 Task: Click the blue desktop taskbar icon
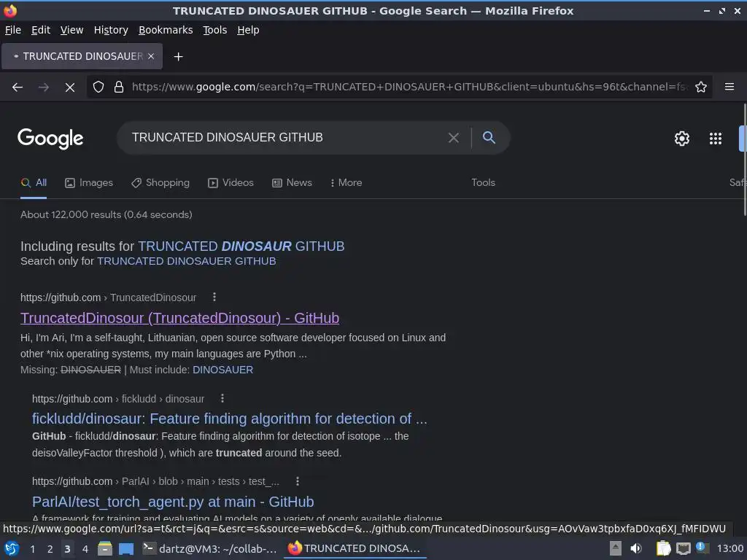125,549
